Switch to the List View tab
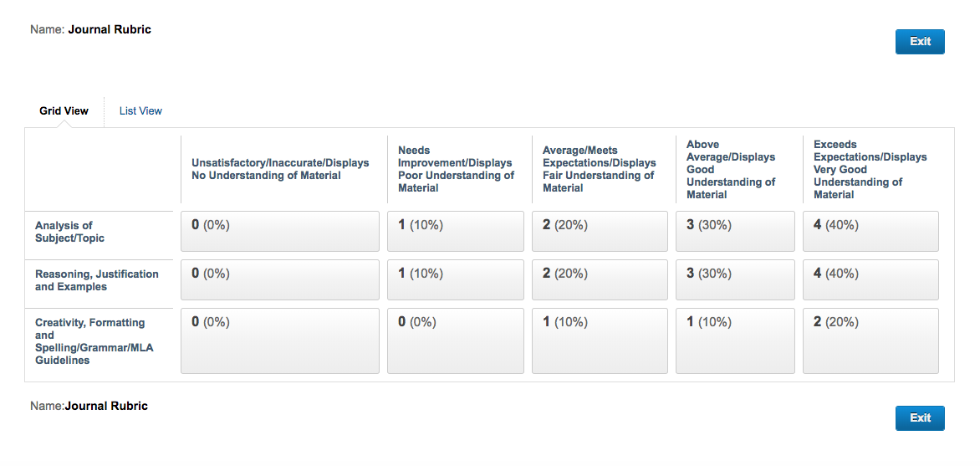The image size is (980, 466). tap(140, 110)
